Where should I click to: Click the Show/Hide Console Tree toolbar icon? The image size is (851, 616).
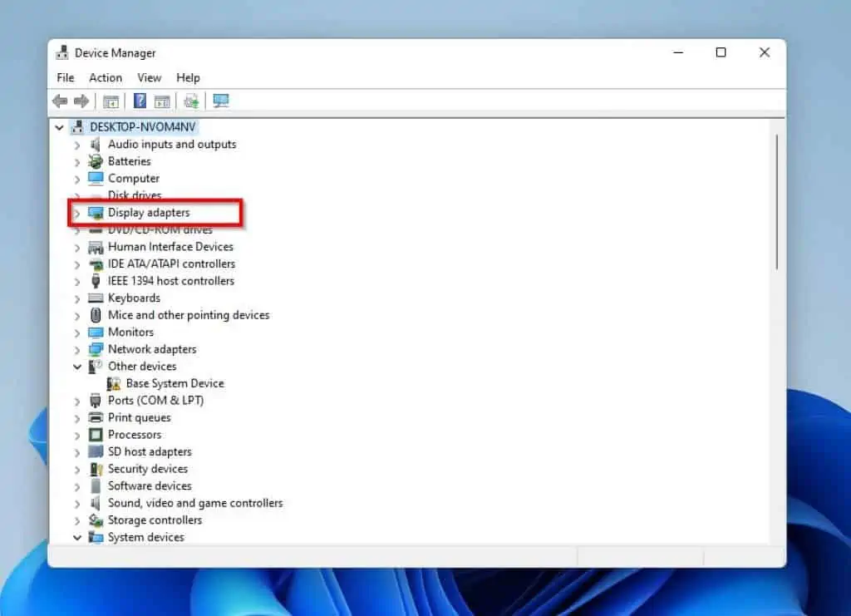(111, 101)
